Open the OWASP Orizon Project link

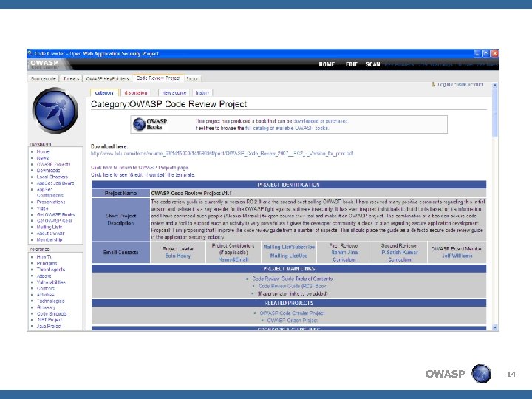(x=292, y=321)
